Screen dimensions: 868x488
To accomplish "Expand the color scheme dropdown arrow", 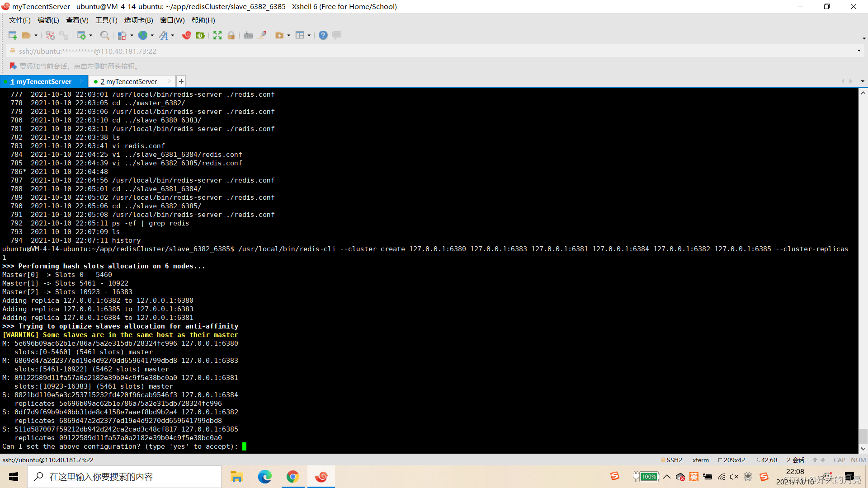I will point(132,35).
